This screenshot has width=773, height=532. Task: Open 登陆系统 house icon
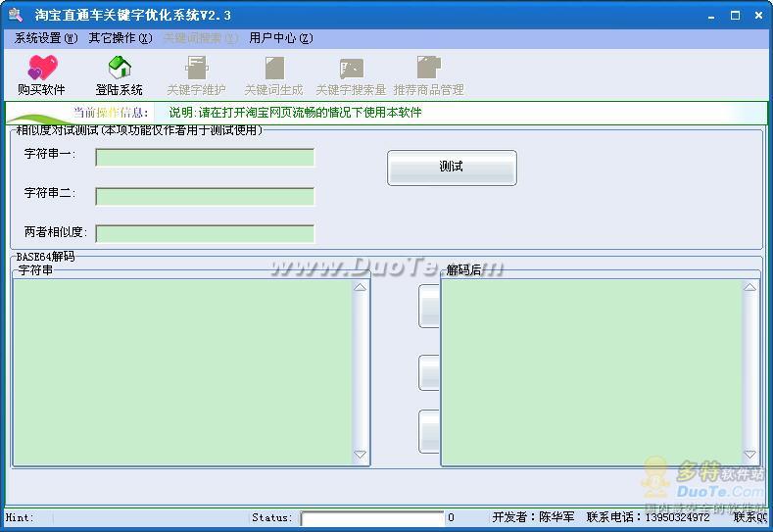(120, 68)
